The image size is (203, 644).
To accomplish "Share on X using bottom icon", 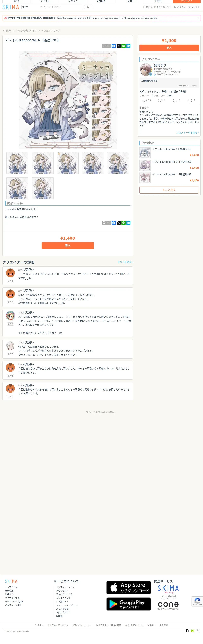I will click(x=119, y=223).
